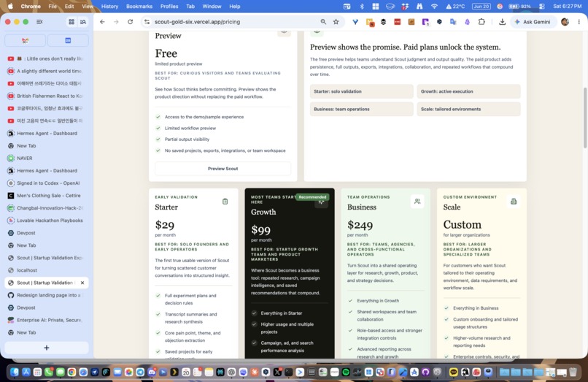
Task: Click the Business plan users icon
Action: coord(417,202)
